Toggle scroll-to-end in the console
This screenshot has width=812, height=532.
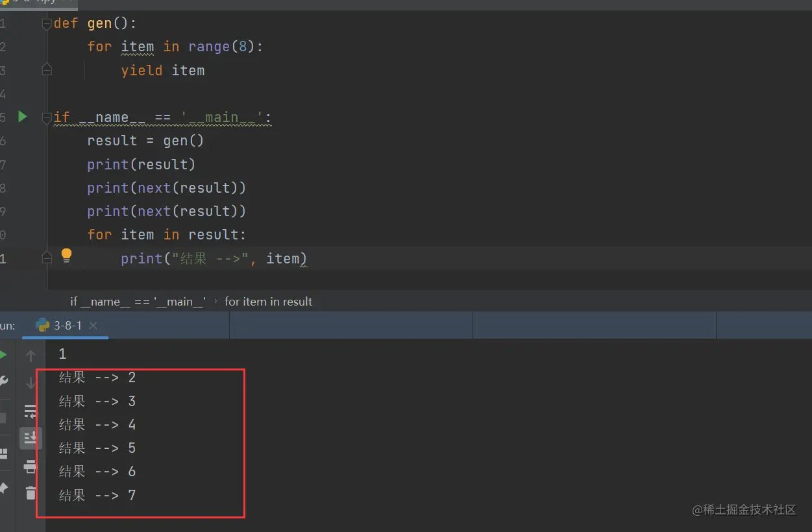click(x=31, y=439)
